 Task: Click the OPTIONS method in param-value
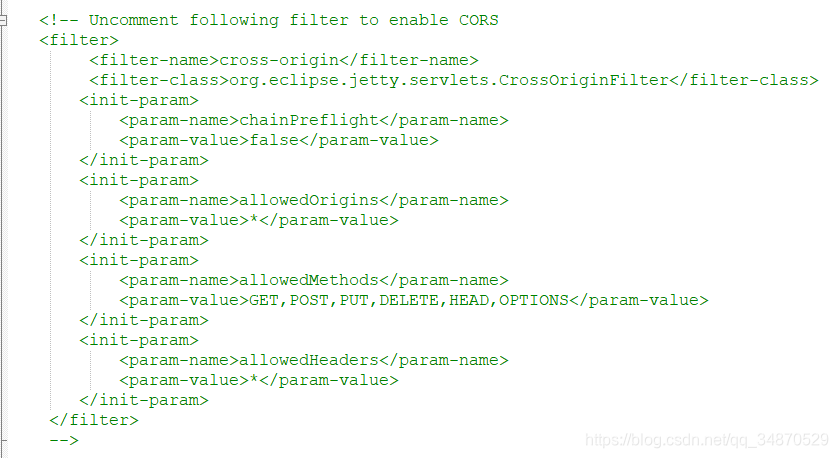click(x=533, y=300)
